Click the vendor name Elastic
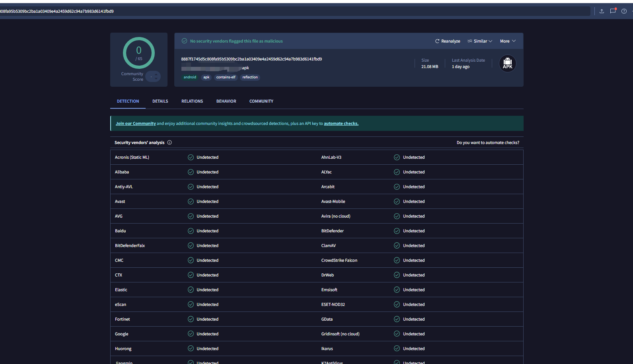This screenshot has height=364, width=633. coord(121,290)
